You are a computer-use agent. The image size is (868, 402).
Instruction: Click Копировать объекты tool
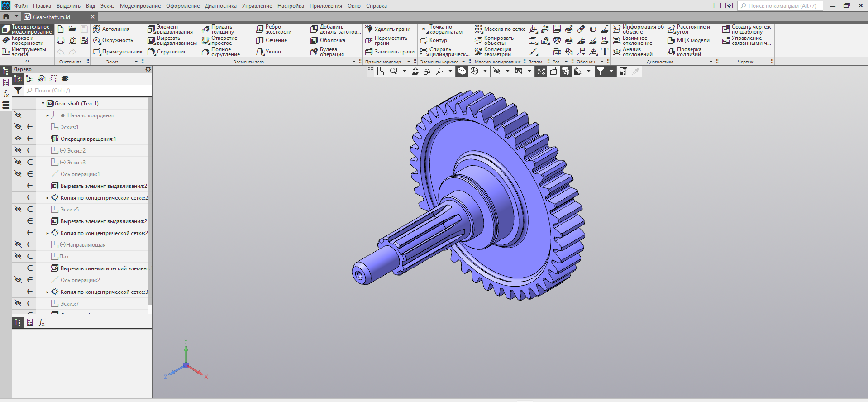494,40
